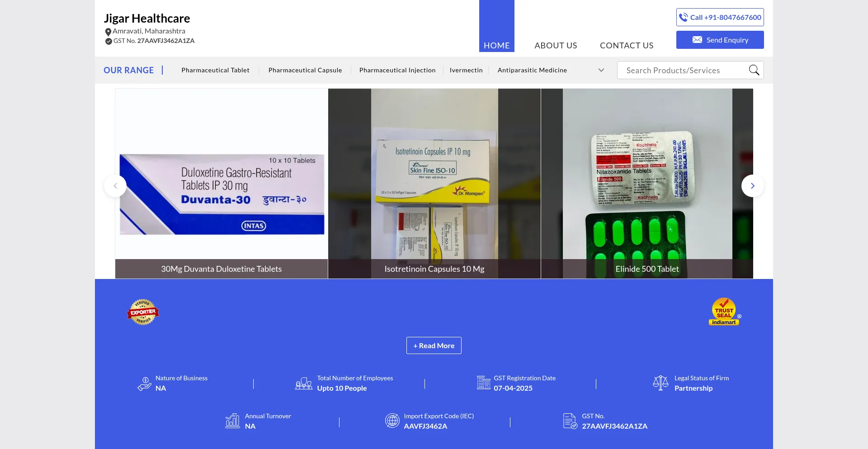Click the Total Number of Employees icon
This screenshot has height=449, width=868.
click(x=304, y=383)
